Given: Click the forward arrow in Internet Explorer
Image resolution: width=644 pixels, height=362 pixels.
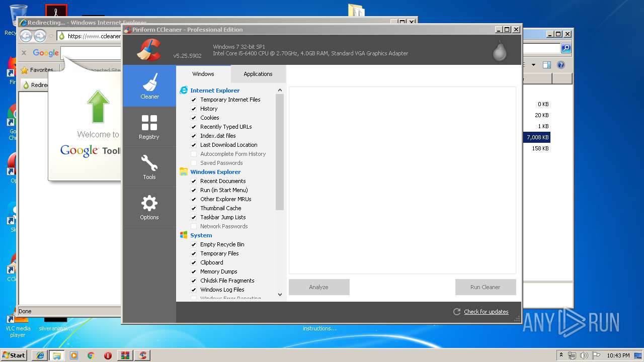Looking at the screenshot, I should (40, 36).
